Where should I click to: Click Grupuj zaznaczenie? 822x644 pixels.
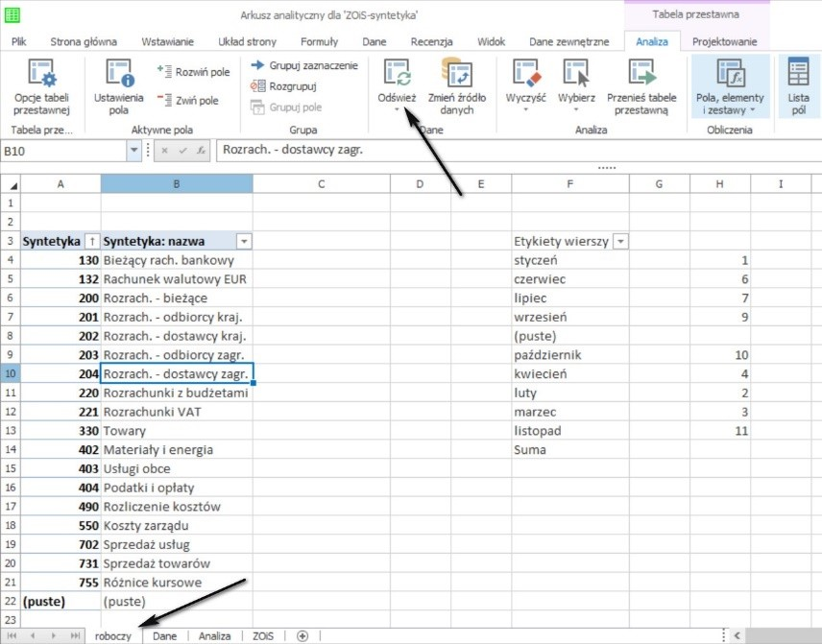click(304, 65)
